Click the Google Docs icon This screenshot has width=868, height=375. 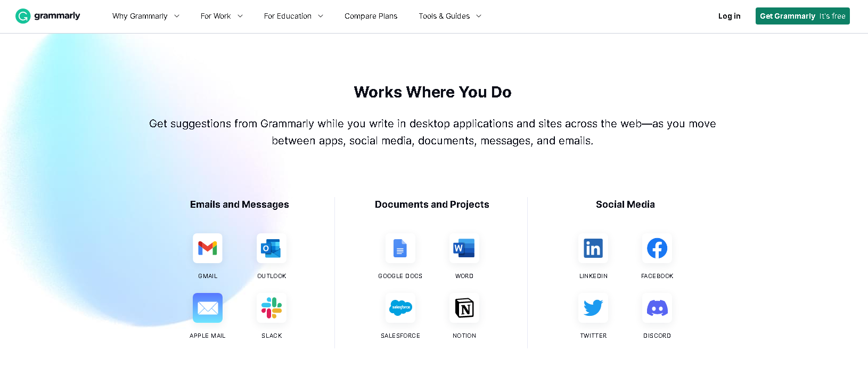(x=400, y=248)
